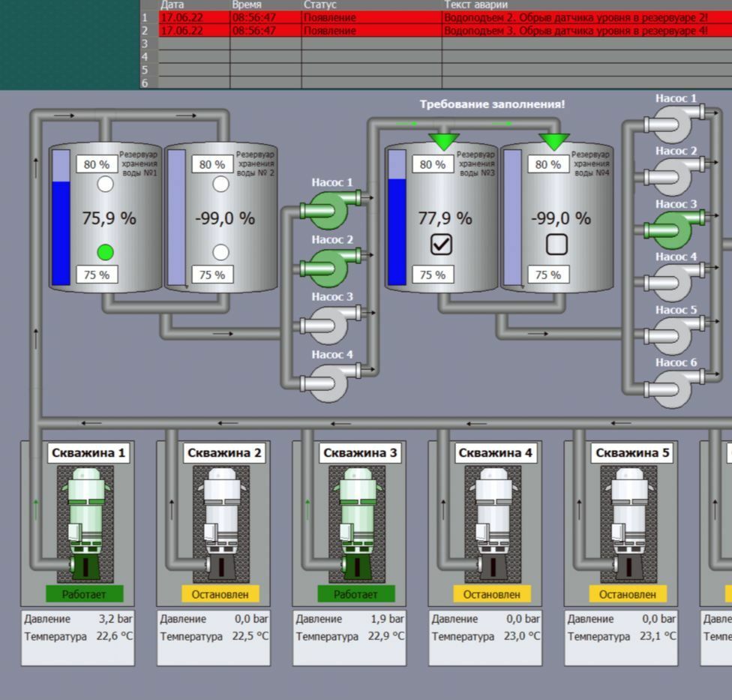Check the empty checkbox on reservoir №4
Screen dimensions: 732x700
coord(556,245)
